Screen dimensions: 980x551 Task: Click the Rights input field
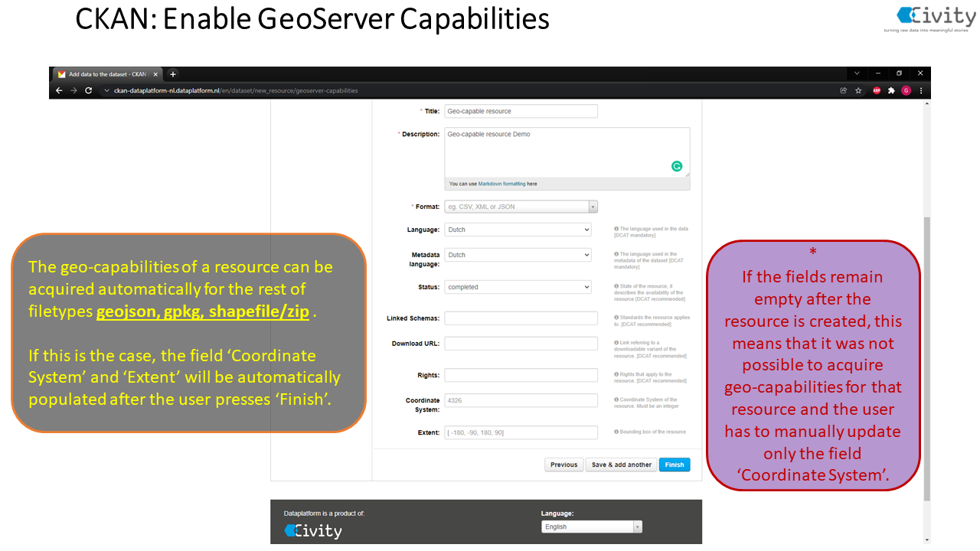pyautogui.click(x=521, y=375)
